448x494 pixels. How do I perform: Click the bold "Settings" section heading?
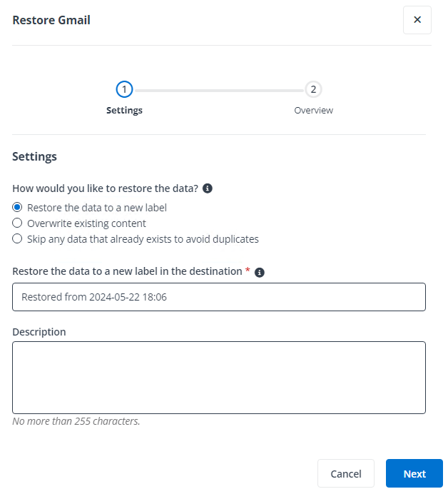pyautogui.click(x=34, y=156)
